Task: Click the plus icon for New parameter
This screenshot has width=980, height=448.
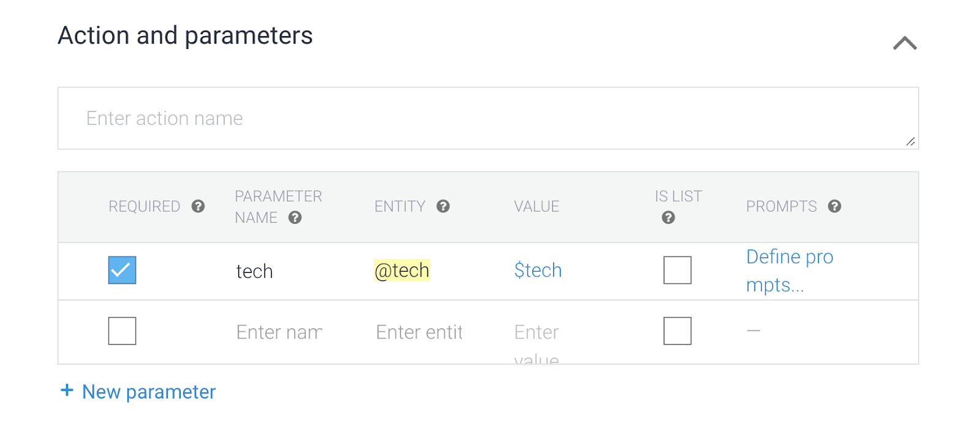Action: tap(67, 390)
